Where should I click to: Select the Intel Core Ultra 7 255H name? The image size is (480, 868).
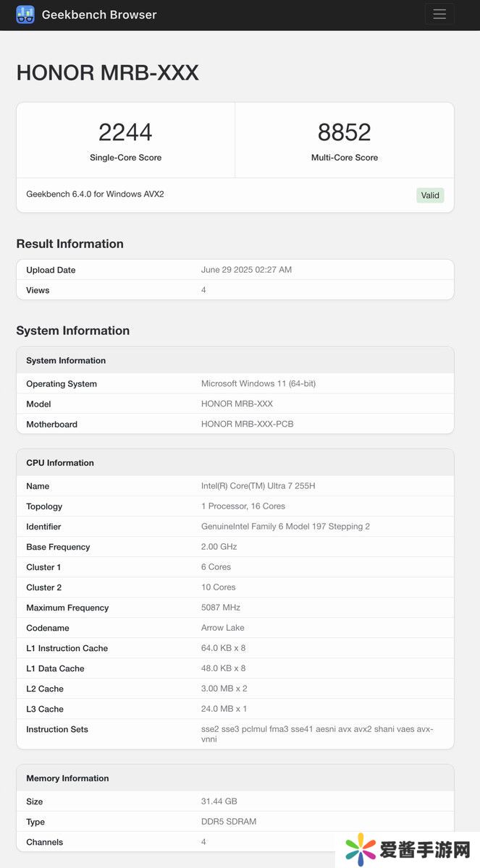(x=258, y=486)
